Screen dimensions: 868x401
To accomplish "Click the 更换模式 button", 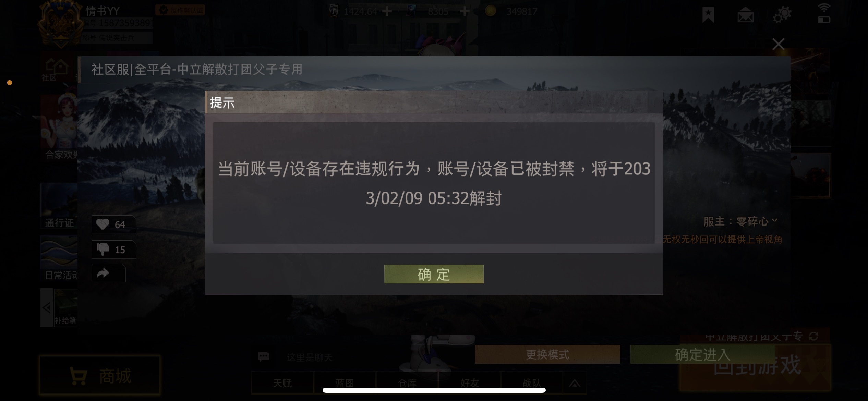I will (547, 354).
